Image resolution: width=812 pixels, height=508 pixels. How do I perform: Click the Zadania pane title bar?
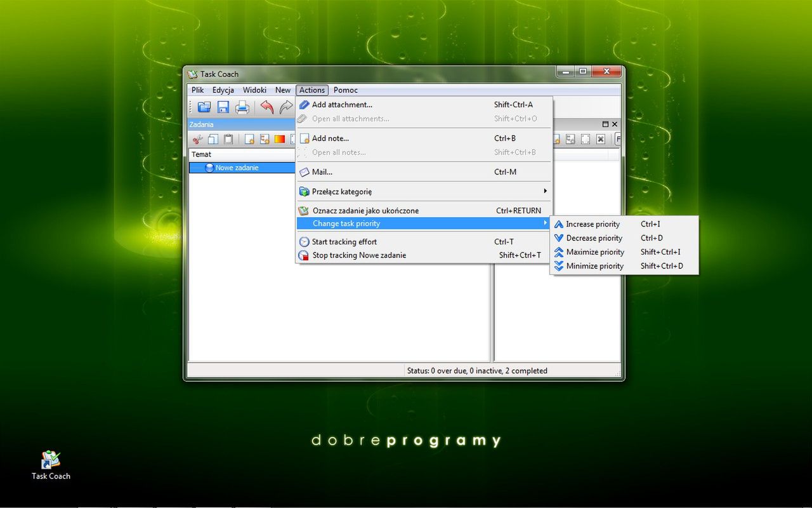click(x=242, y=124)
